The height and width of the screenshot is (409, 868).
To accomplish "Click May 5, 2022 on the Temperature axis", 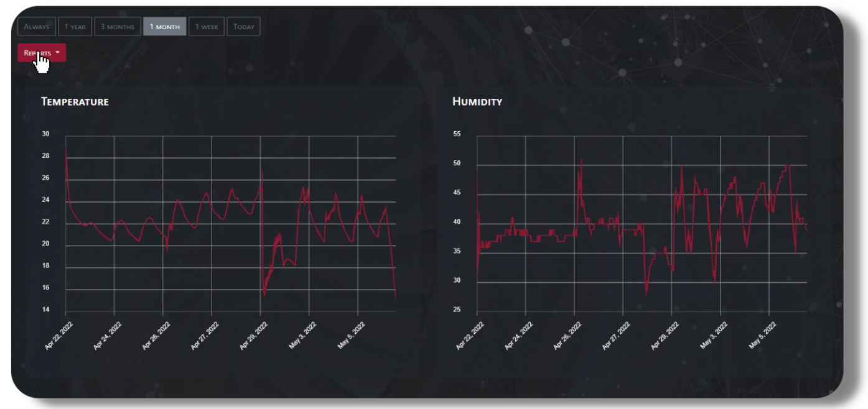I will coord(352,336).
